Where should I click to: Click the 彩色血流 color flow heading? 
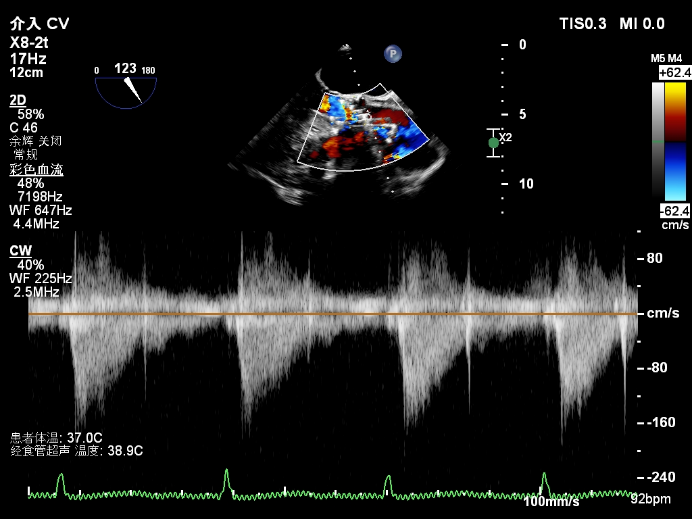click(36, 170)
